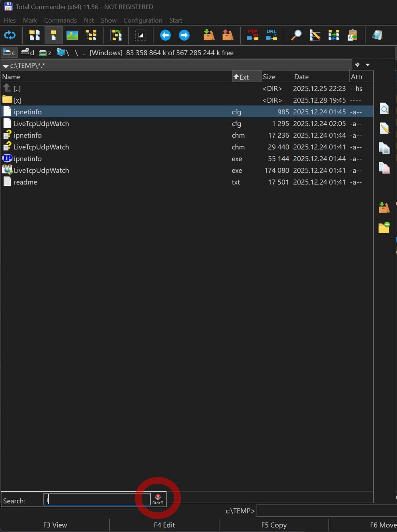Go to parent directory '..' button

[84, 53]
